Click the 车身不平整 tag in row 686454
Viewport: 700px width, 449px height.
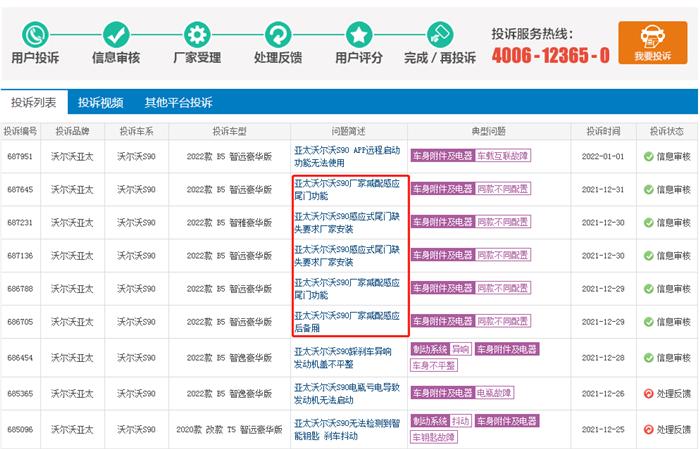pyautogui.click(x=434, y=366)
